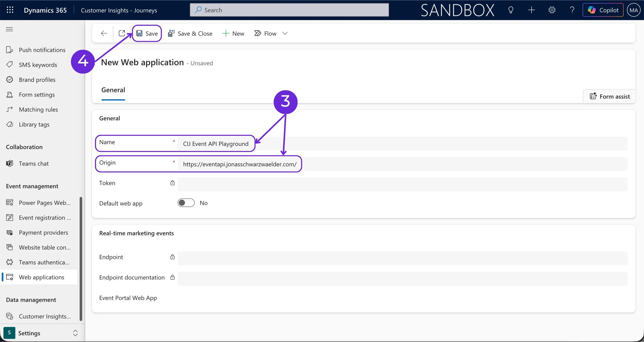Select the General tab
The image size is (644, 342).
pos(113,90)
